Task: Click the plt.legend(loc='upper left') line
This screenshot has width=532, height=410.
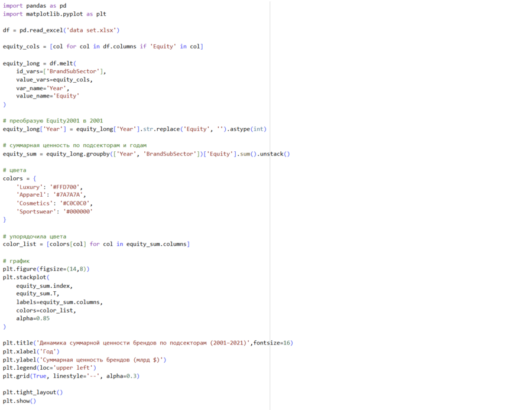Action: click(50, 367)
